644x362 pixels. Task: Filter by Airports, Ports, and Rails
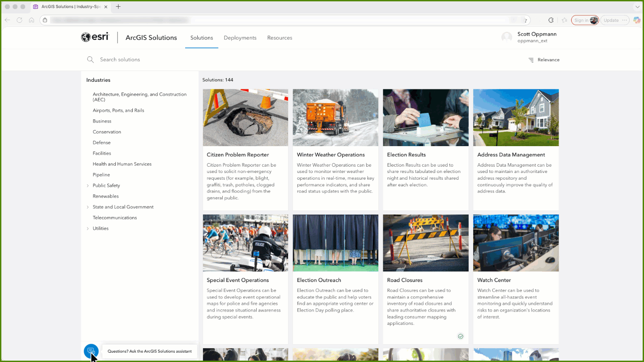[x=119, y=110]
